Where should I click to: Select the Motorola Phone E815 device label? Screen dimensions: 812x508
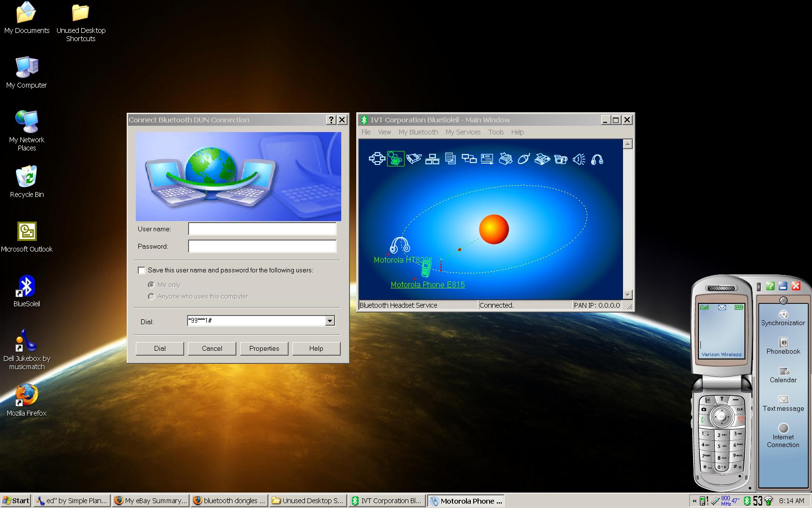click(x=428, y=284)
